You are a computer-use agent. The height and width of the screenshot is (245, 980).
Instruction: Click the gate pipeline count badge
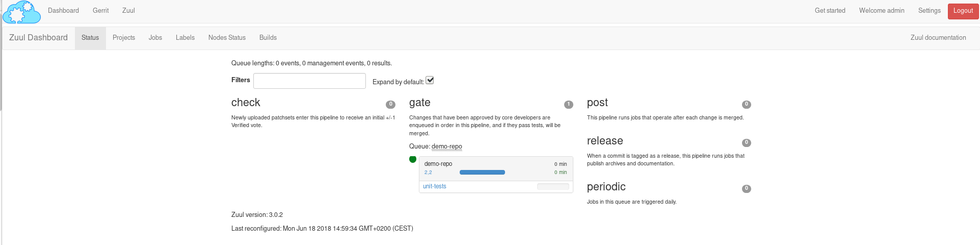[x=568, y=105]
